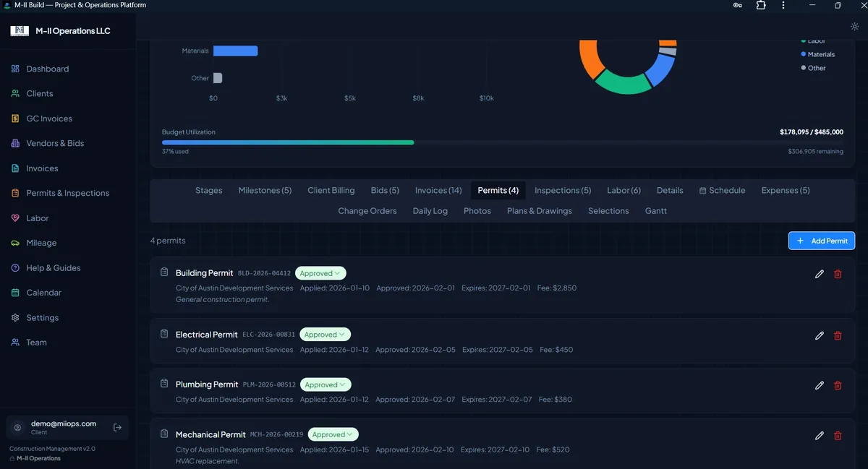The image size is (868, 469).
Task: Click the Materials bar in chart
Action: [236, 51]
